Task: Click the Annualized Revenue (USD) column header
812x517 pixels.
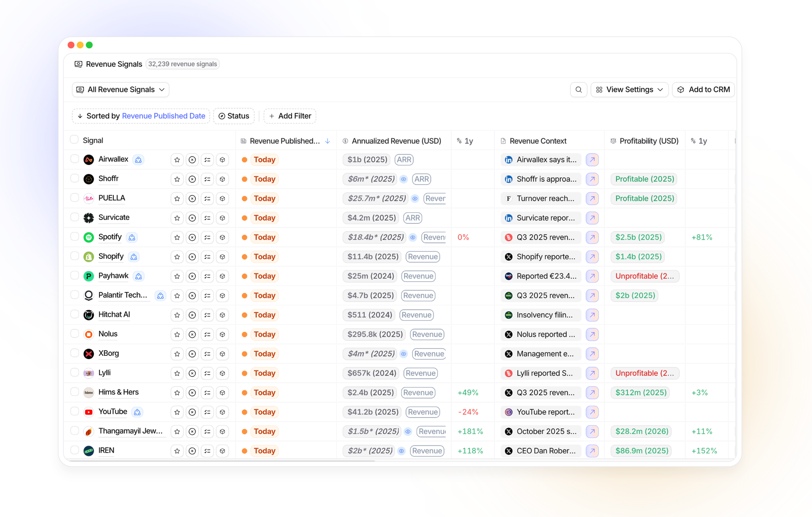Action: (x=396, y=141)
